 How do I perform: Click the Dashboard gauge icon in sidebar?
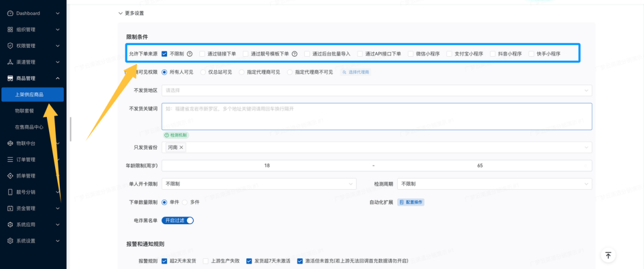10,14
